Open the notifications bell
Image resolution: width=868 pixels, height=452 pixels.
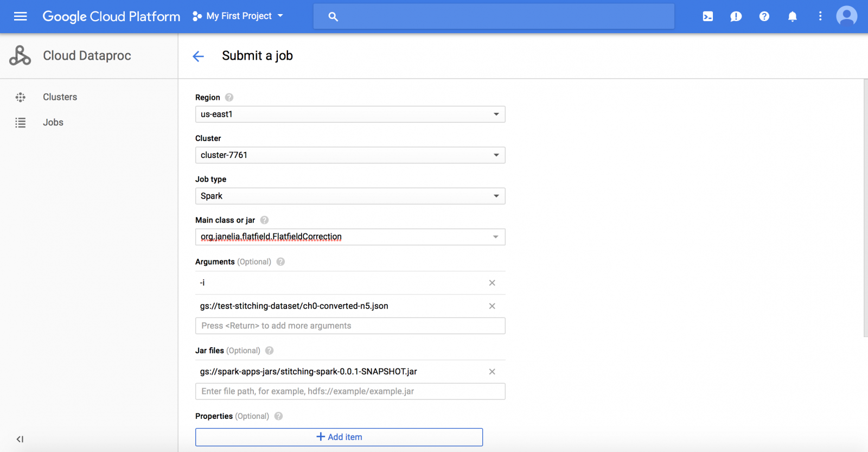(793, 16)
